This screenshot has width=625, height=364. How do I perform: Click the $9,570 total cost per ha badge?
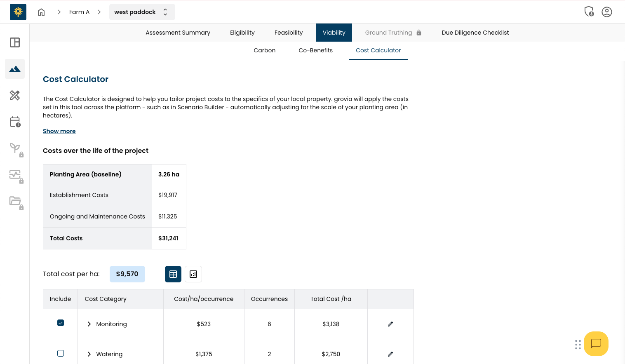click(127, 274)
